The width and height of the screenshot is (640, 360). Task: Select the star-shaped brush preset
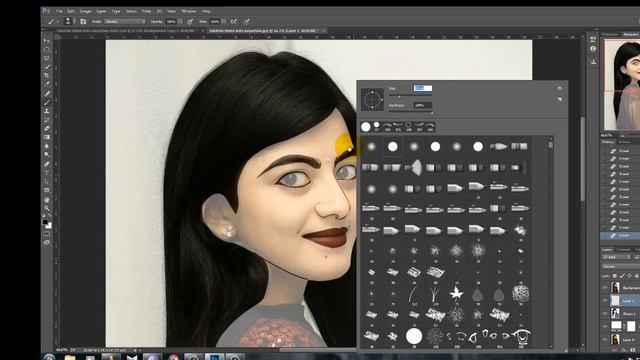tap(456, 293)
